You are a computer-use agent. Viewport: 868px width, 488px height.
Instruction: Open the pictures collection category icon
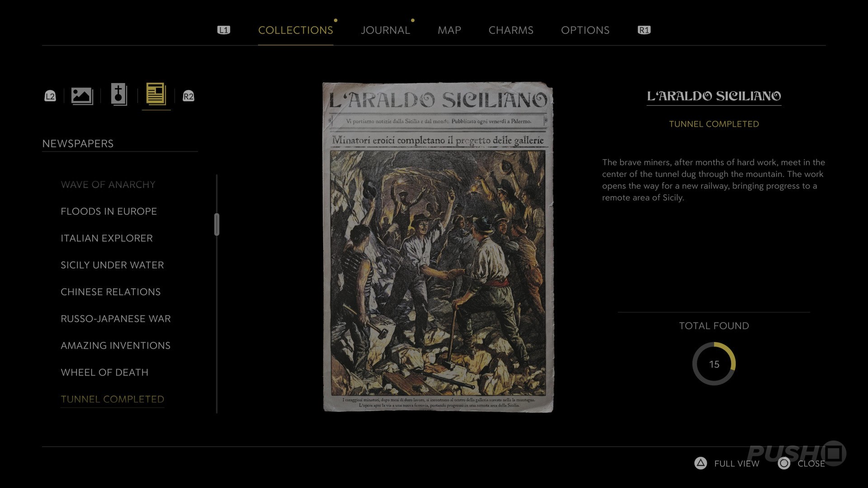click(82, 96)
